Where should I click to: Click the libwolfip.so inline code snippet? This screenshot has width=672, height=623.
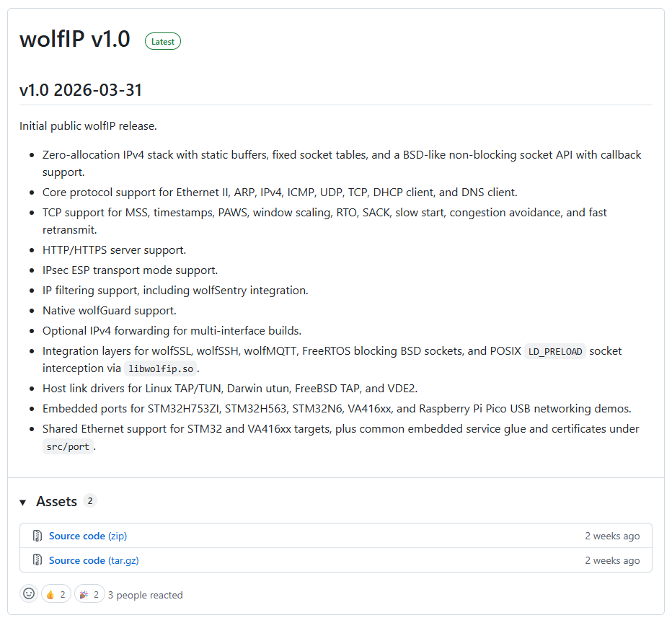tap(161, 368)
